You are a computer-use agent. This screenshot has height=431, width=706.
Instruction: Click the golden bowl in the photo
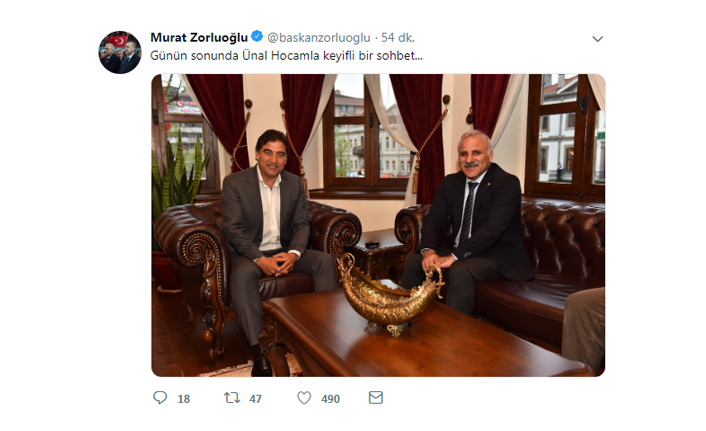pos(390,295)
